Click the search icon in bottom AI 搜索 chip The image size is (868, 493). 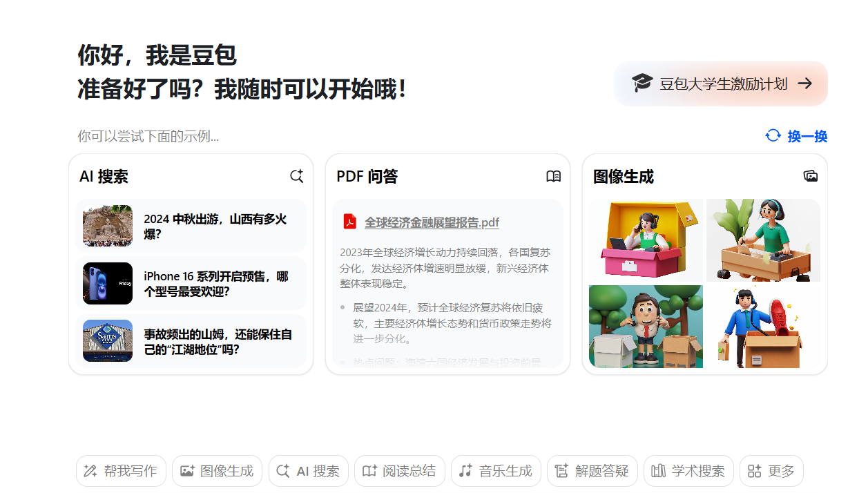282,471
